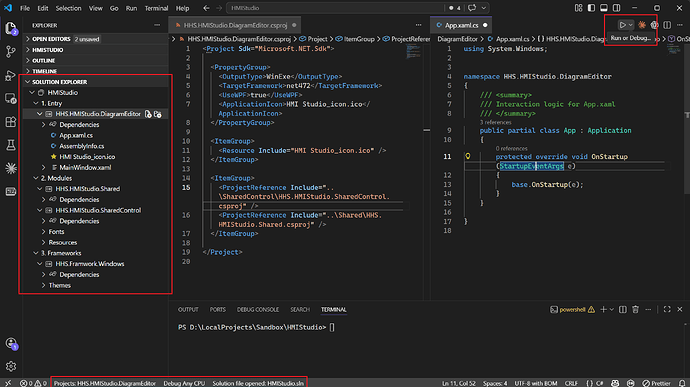Switch to the App.xaml.cs editor tab
This screenshot has width=690, height=387.
(x=461, y=25)
